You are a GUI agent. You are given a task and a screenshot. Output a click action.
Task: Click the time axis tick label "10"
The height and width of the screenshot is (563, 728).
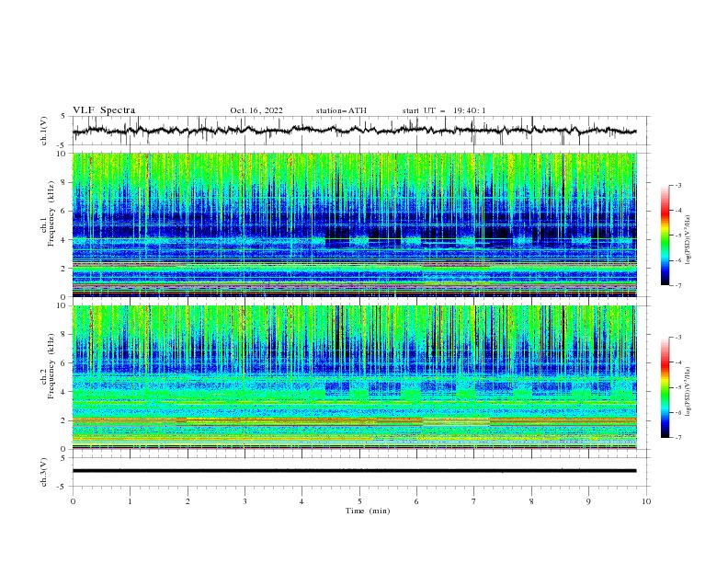[x=646, y=501]
